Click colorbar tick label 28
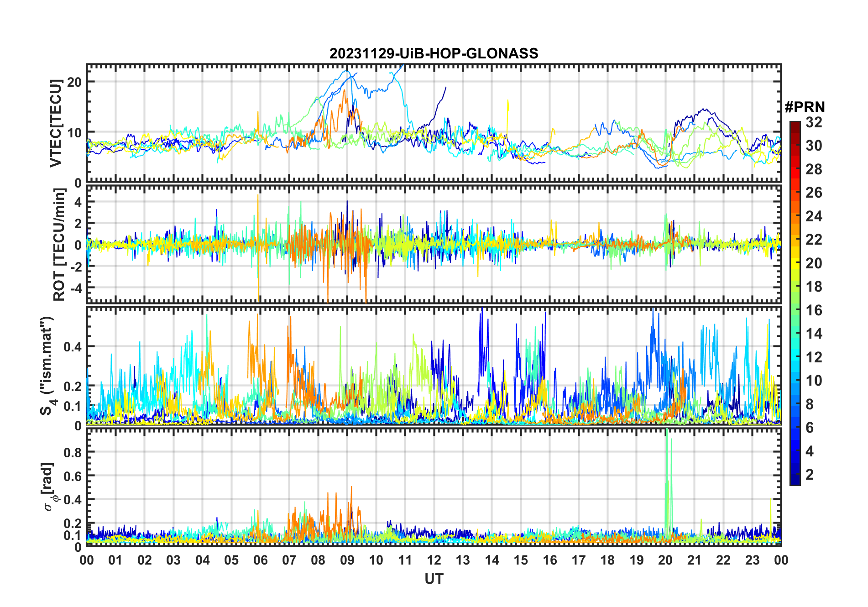Viewport: 868px width, 607px height. click(x=814, y=169)
